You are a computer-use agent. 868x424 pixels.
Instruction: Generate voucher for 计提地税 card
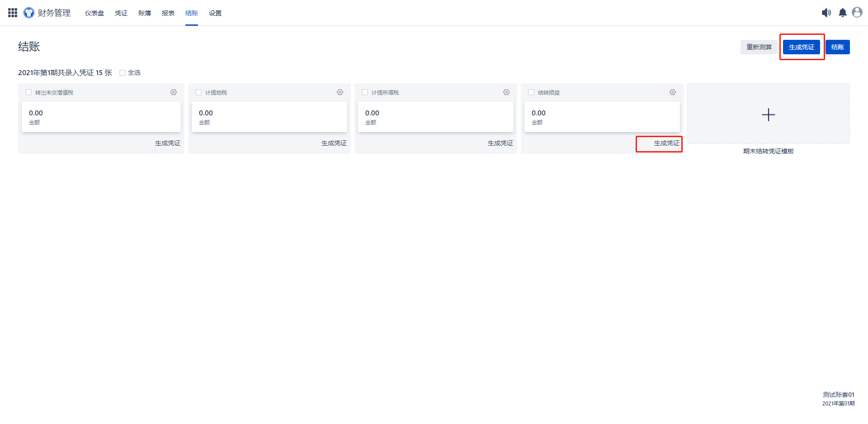(334, 143)
